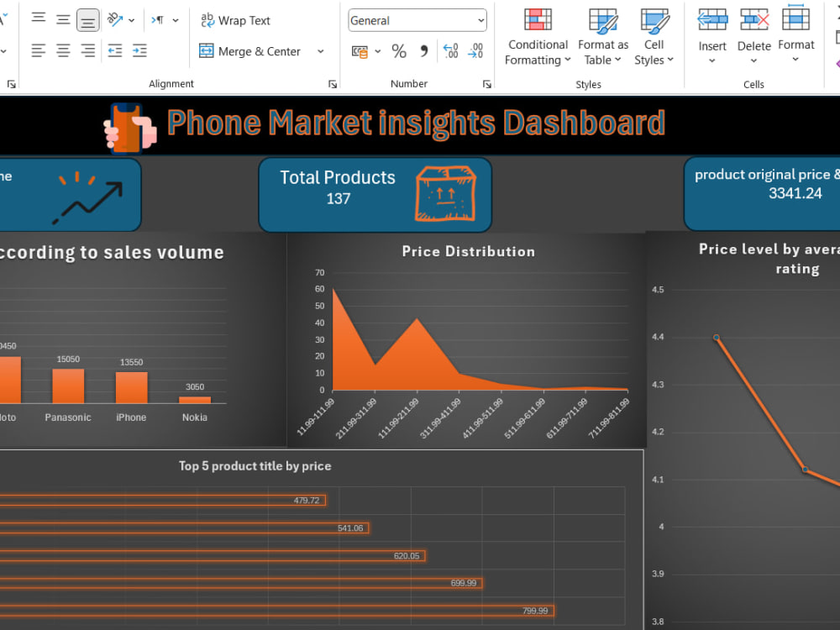Click Increase Decimal icon
Image resolution: width=840 pixels, height=630 pixels.
tap(450, 51)
